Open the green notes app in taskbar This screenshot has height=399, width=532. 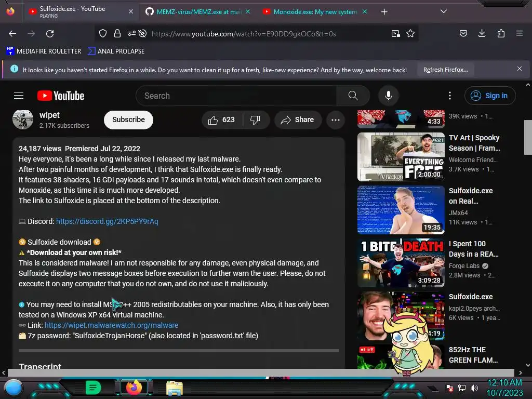(x=94, y=388)
